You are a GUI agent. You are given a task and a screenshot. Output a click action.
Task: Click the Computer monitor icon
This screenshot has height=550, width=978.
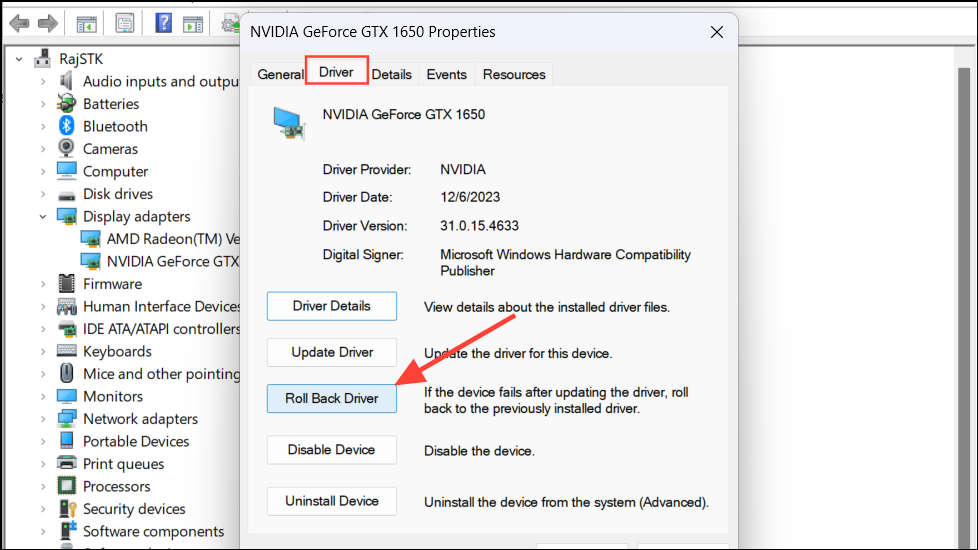pyautogui.click(x=66, y=171)
